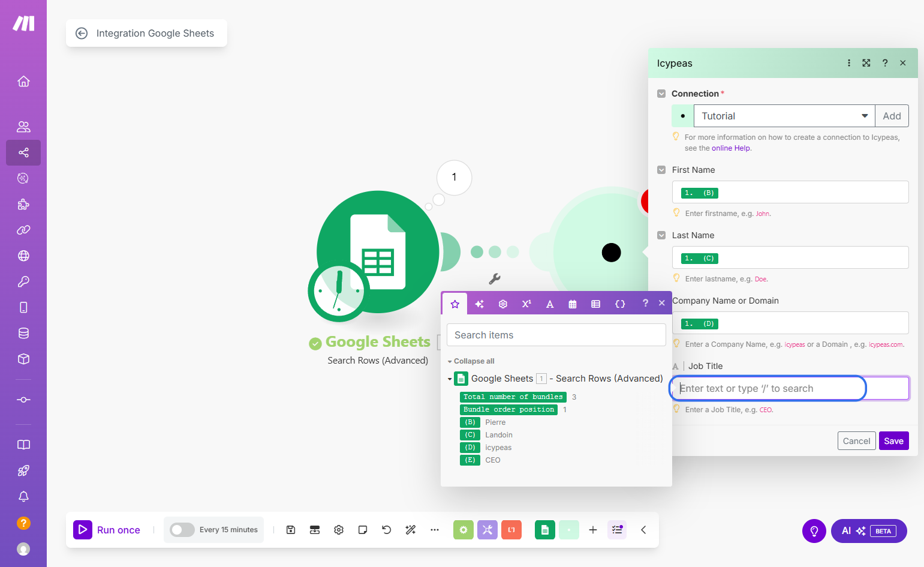Open the notes icon in bottom toolbar
924x567 pixels.
coord(363,530)
